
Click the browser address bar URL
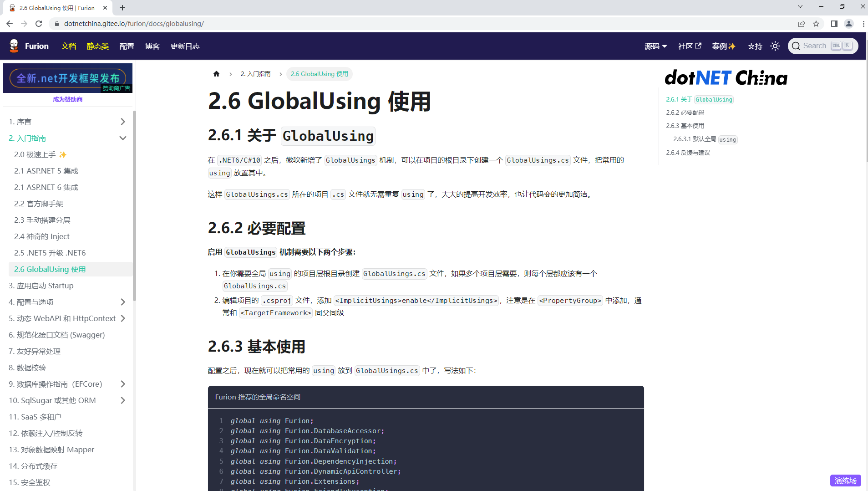134,24
